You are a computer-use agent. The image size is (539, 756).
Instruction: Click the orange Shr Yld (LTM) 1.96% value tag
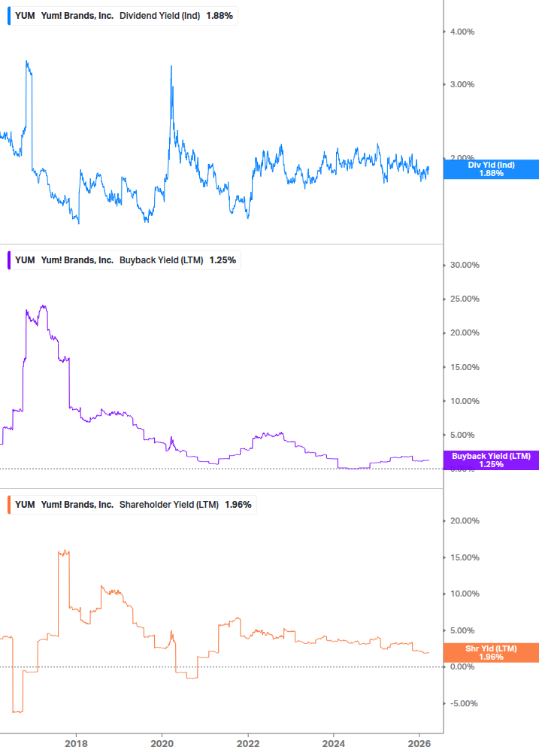pos(492,653)
